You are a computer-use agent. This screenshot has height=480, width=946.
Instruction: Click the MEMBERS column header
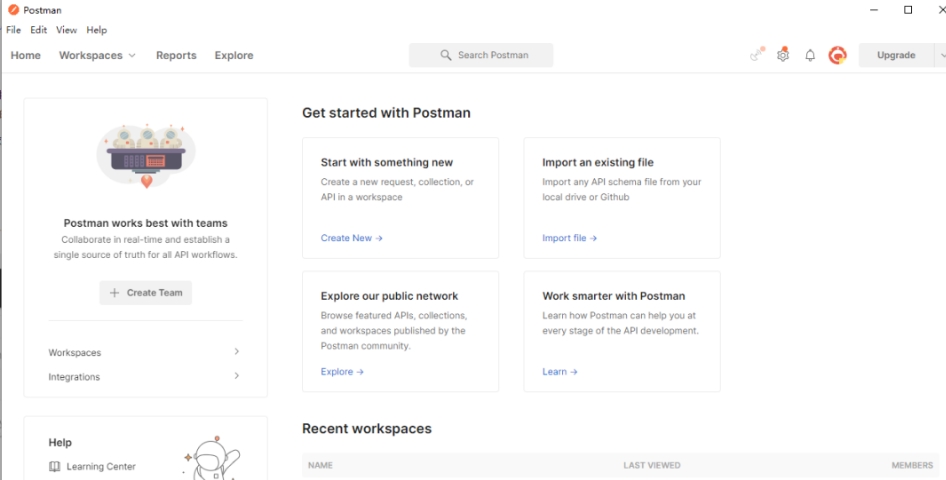click(x=912, y=466)
